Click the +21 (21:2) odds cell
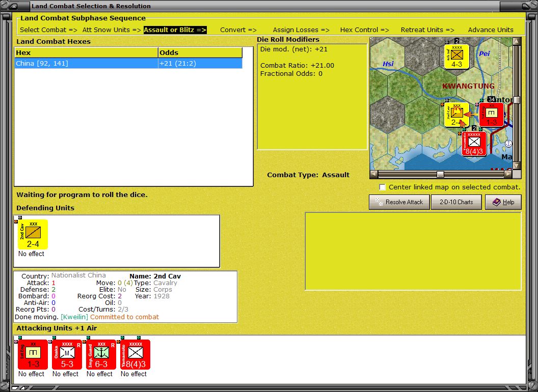This screenshot has width=538, height=392. coord(200,63)
